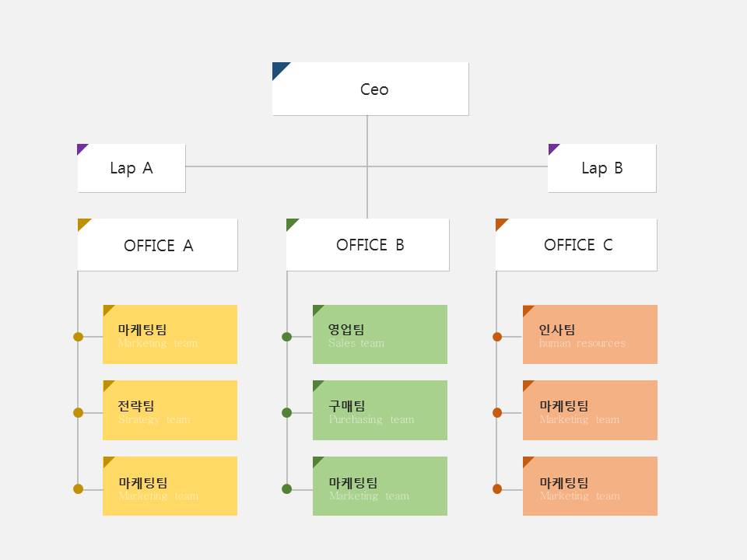Click the yellow connector dot beside 전략팀
The image size is (747, 560).
click(78, 413)
